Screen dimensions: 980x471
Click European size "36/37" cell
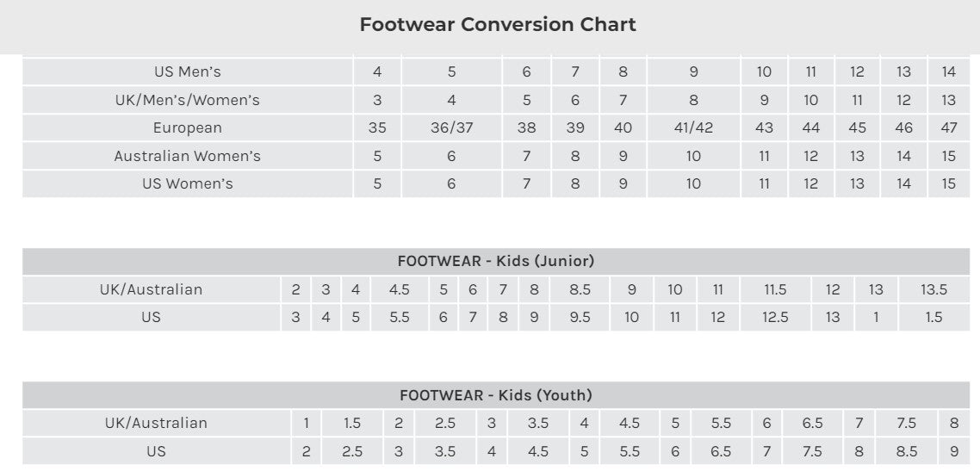coord(451,128)
